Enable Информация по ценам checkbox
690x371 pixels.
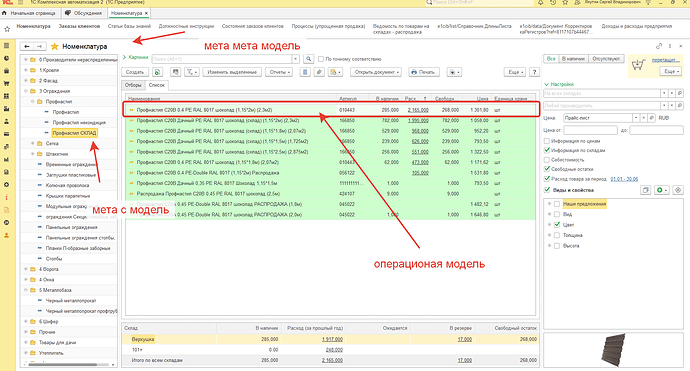click(x=547, y=141)
